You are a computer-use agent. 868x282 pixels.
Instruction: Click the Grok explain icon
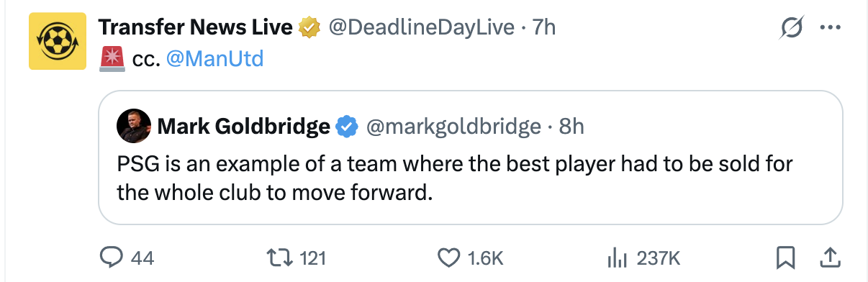(x=792, y=28)
